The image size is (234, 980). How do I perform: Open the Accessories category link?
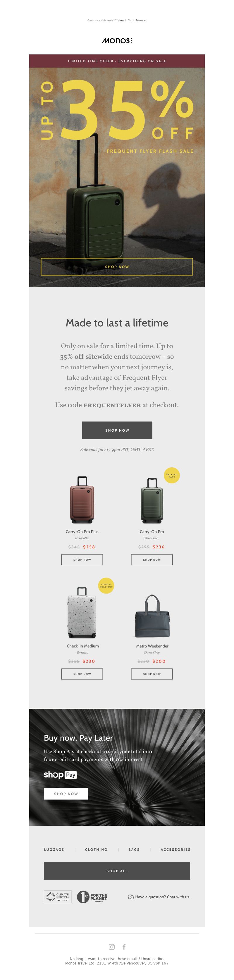tap(175, 849)
